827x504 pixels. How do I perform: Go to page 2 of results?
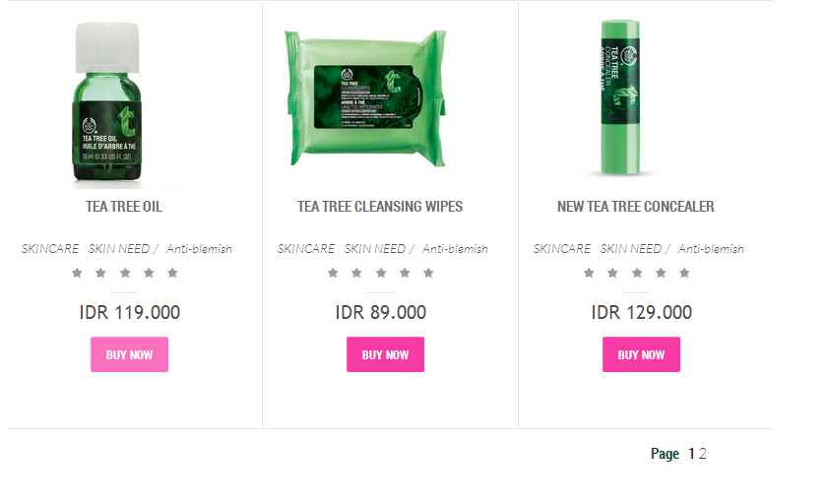click(703, 454)
